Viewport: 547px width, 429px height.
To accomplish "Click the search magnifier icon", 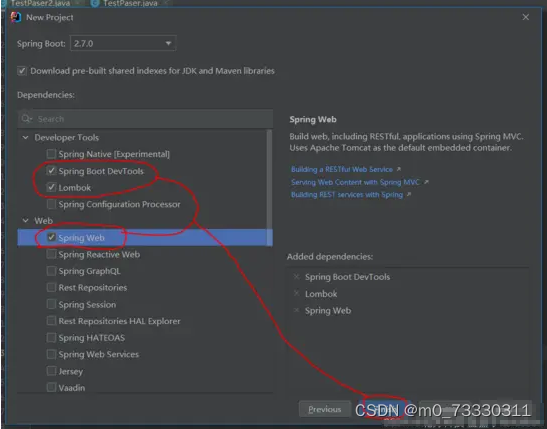I will (26, 119).
